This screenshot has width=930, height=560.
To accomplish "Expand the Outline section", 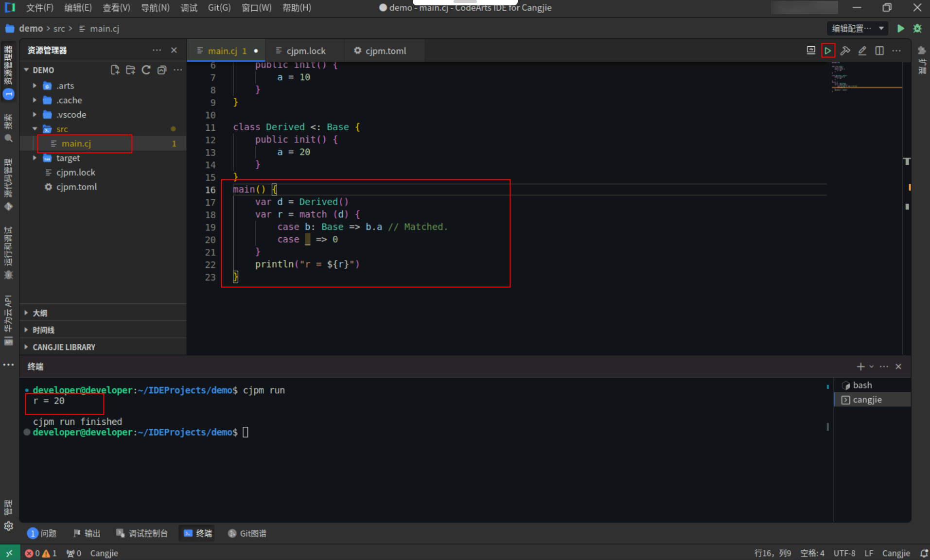I will [x=103, y=313].
